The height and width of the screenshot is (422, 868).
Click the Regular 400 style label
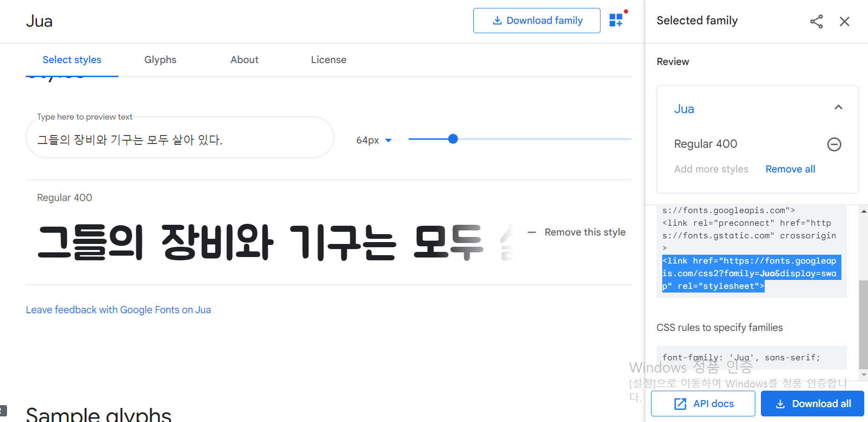[65, 198]
